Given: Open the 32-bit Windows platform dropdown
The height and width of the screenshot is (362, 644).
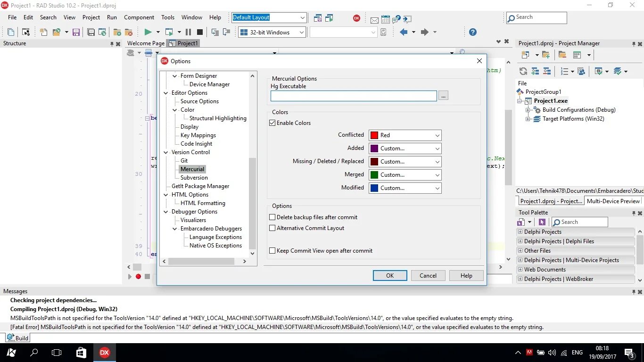Looking at the screenshot, I should coord(272,32).
